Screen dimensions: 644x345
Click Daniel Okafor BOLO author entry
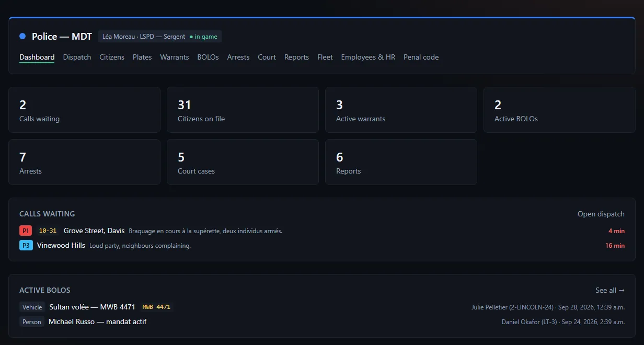coord(563,321)
